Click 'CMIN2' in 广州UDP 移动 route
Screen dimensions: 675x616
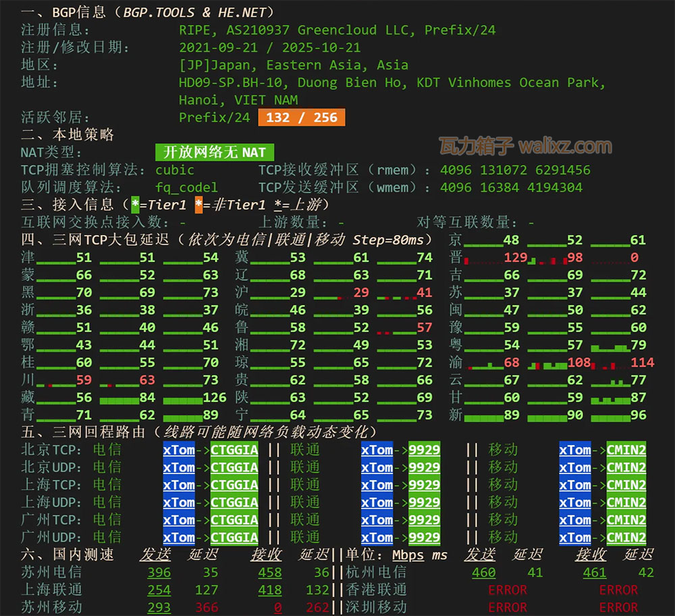pos(626,538)
